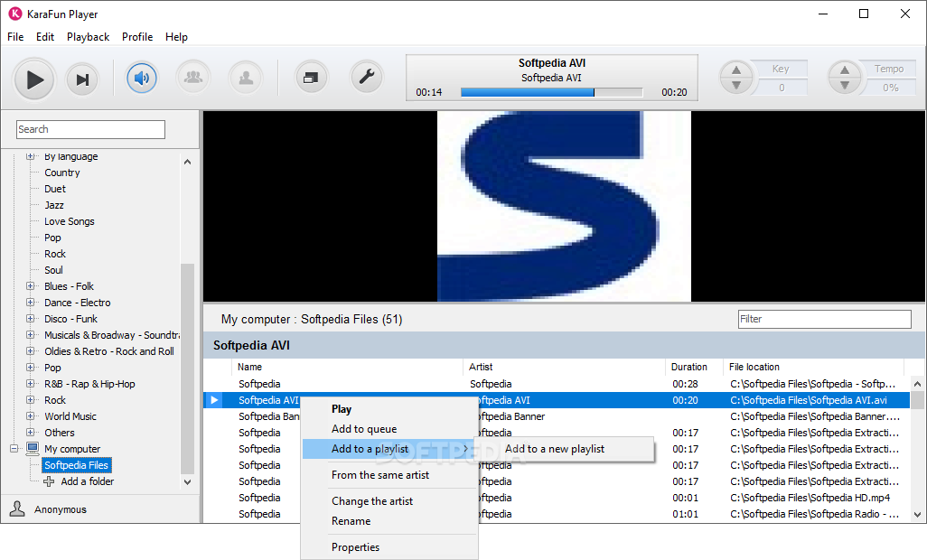This screenshot has width=927, height=560.
Task: Increase tempo with the up arrow
Action: click(845, 70)
